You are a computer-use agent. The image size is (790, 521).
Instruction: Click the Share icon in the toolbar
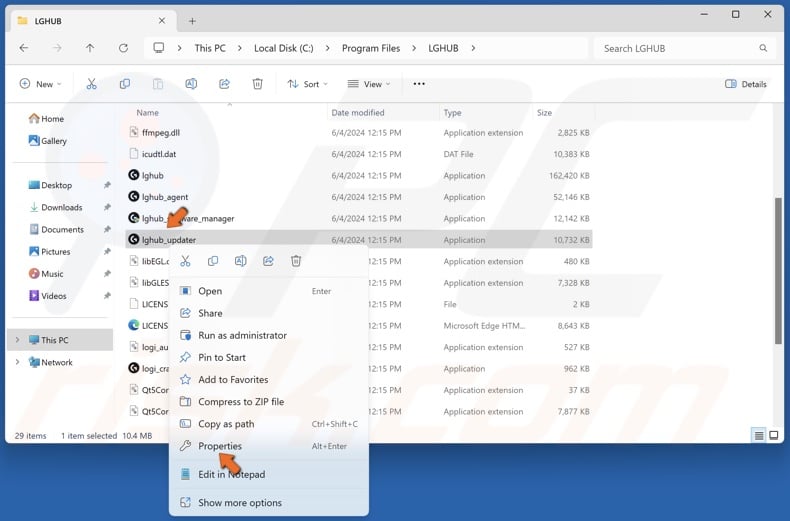[x=224, y=84]
